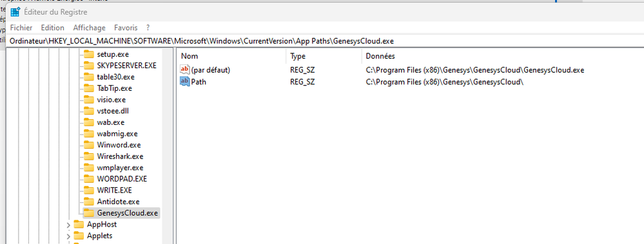Select the GenesysCloud.exe key name
Screen dimensions: 644x244
pyautogui.click(x=128, y=213)
